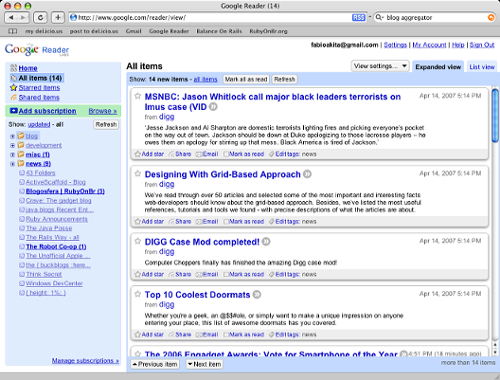
Task: Open the Balance On Rails bookmark
Action: tap(219, 31)
